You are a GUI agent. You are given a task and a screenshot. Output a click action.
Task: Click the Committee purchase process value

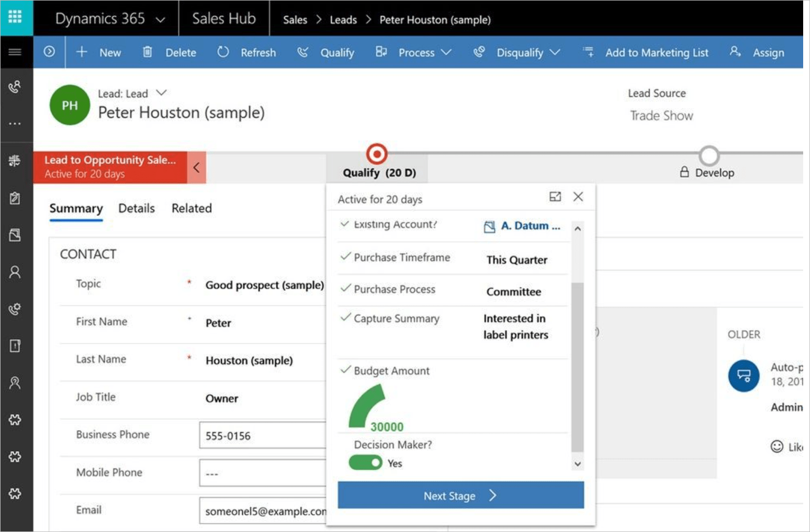(514, 292)
